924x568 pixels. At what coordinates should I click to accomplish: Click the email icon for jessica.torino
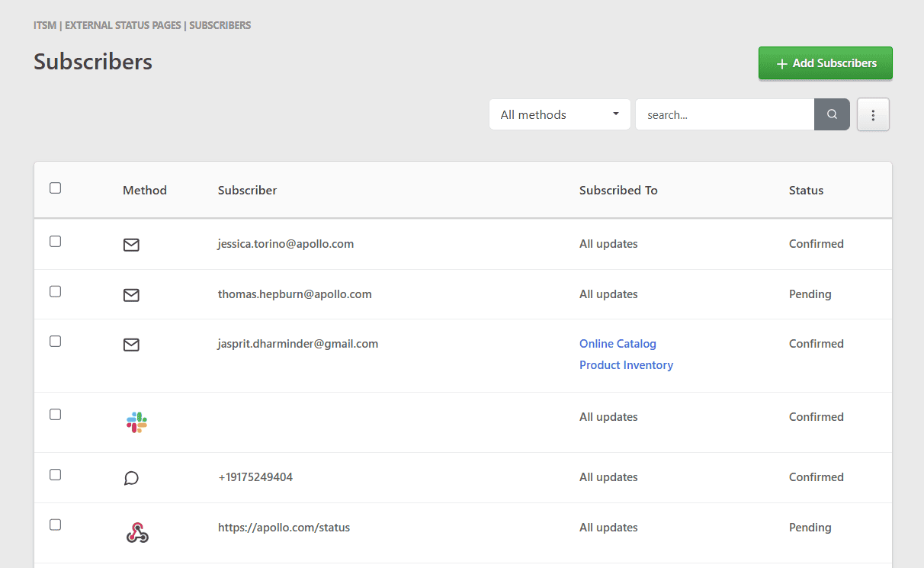(131, 245)
